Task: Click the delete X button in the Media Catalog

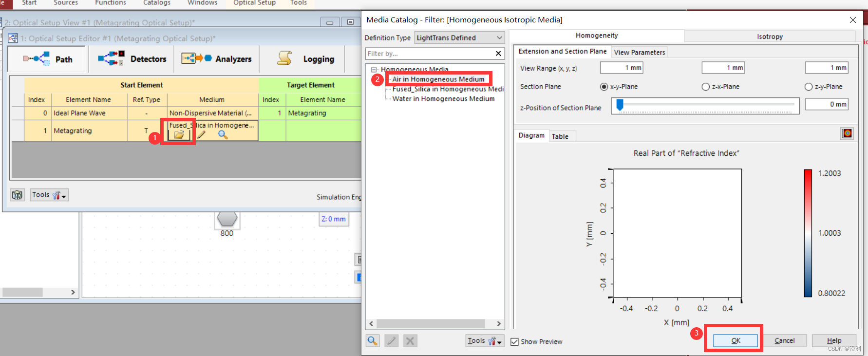Action: [x=410, y=341]
